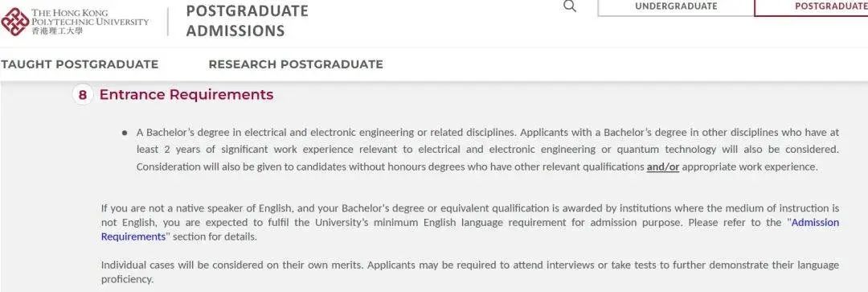This screenshot has height=292, width=868.
Task: Switch to the Postgraduate tab
Action: [x=812, y=6]
